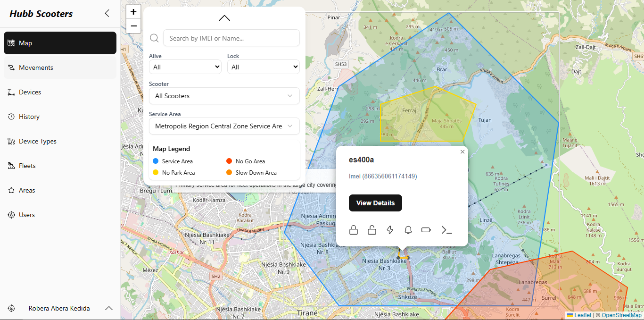Open the Alive filter dropdown
Viewport: 644px width, 320px height.
pos(185,67)
